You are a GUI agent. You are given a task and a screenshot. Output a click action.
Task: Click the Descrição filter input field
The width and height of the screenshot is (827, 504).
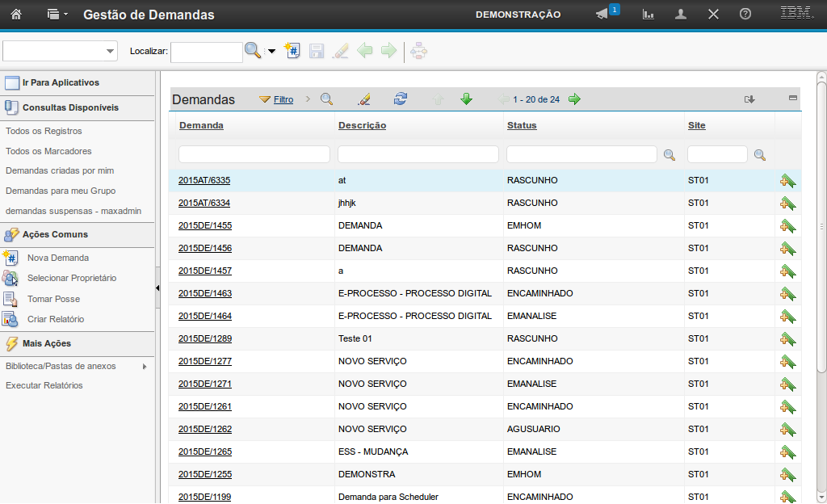(418, 154)
